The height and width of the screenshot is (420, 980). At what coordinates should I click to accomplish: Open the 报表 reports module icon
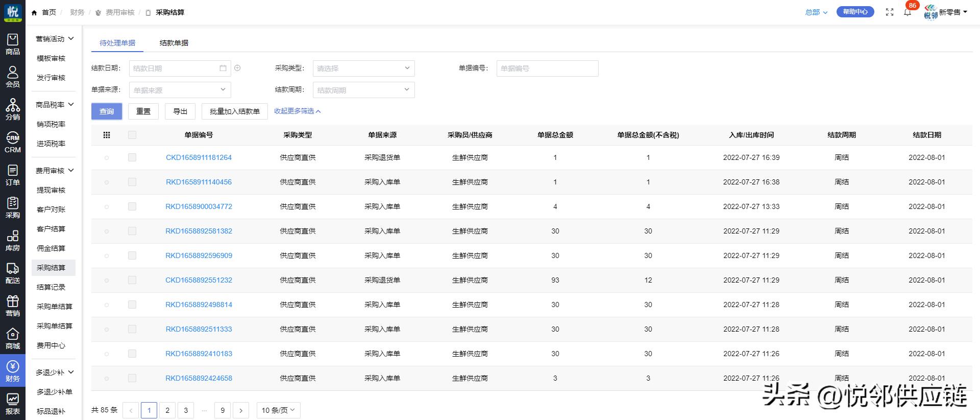[x=13, y=404]
